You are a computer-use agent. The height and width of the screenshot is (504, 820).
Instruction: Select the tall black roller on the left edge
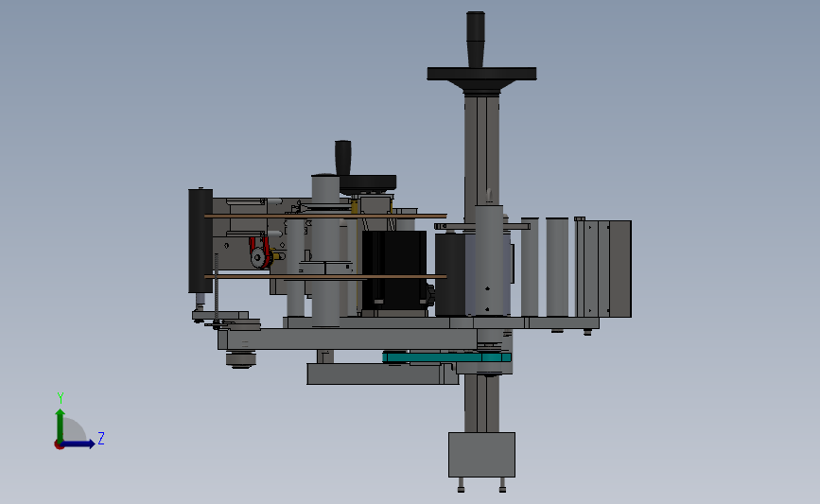[x=201, y=240]
